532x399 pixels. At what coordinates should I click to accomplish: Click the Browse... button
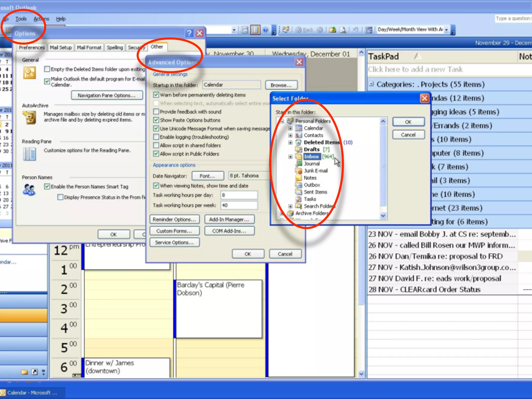[x=281, y=85]
